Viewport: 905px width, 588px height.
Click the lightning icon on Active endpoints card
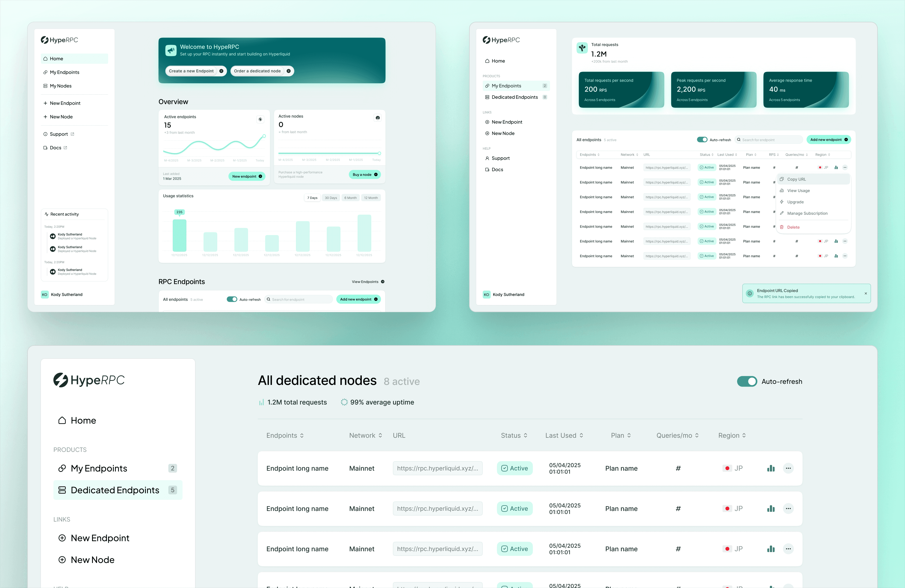260,119
